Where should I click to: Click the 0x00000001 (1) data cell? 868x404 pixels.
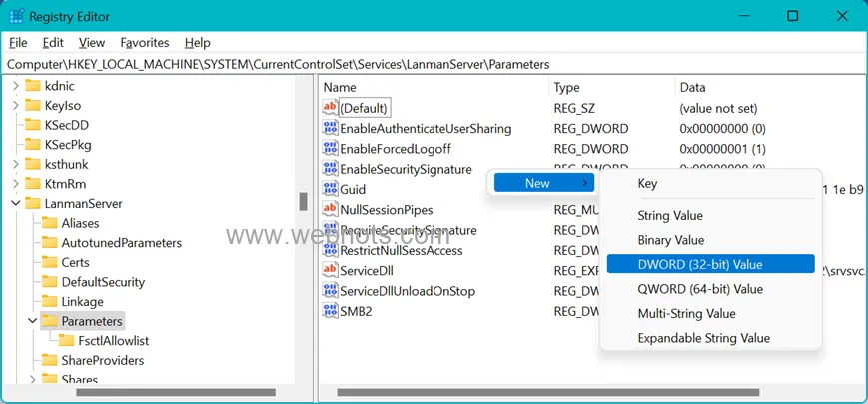tap(722, 149)
